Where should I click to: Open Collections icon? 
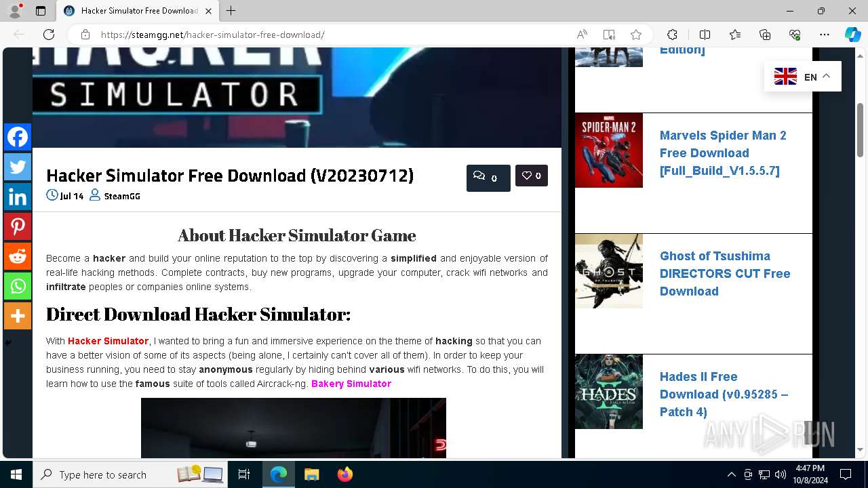point(765,35)
